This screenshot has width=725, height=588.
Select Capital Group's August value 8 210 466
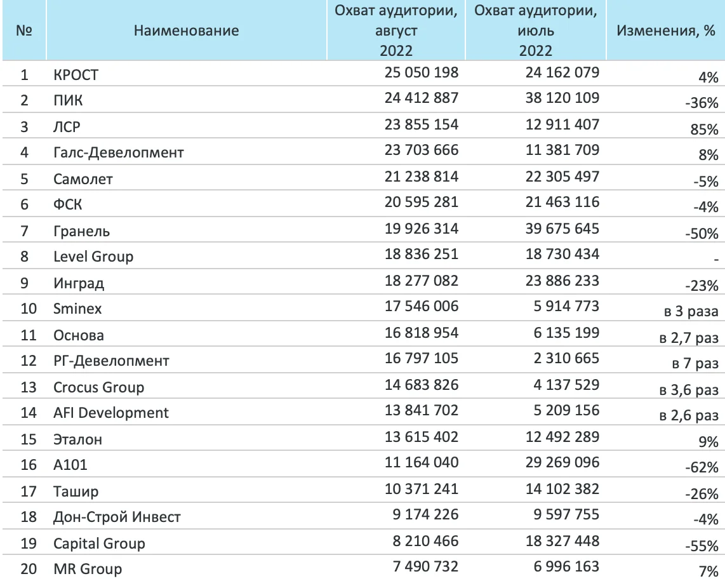(x=425, y=541)
